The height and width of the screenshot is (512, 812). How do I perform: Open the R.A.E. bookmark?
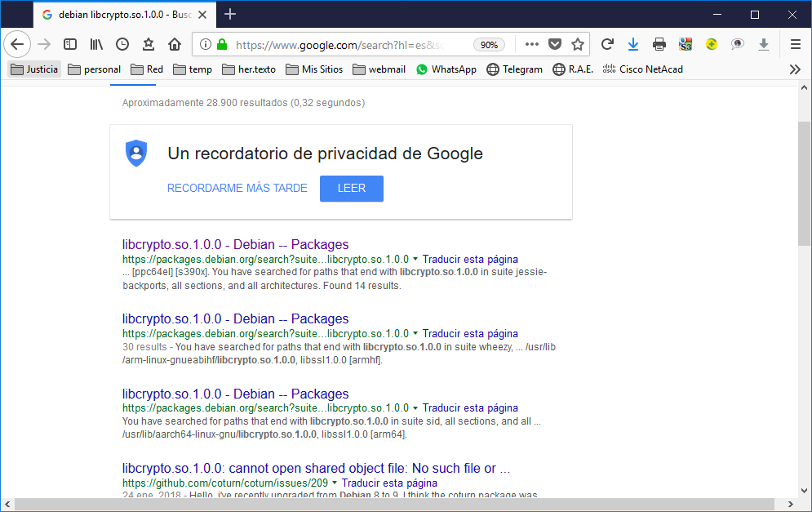tap(573, 69)
